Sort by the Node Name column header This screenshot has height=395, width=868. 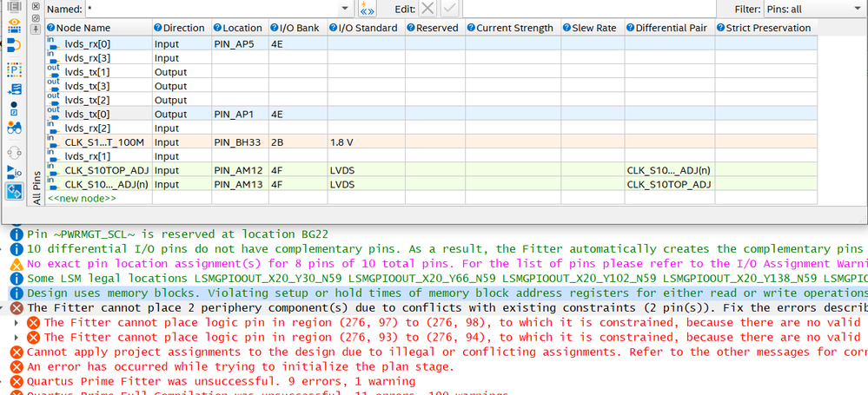83,28
